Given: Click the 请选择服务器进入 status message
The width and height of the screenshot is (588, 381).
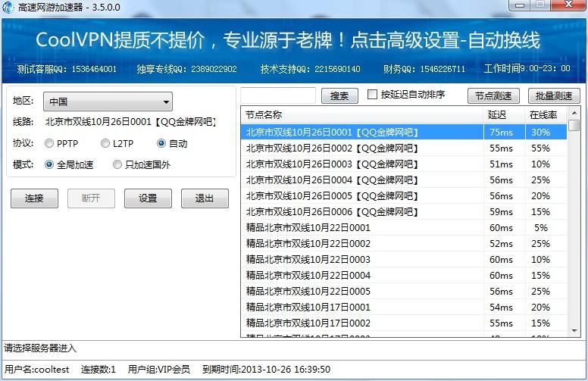Looking at the screenshot, I should pyautogui.click(x=40, y=348).
